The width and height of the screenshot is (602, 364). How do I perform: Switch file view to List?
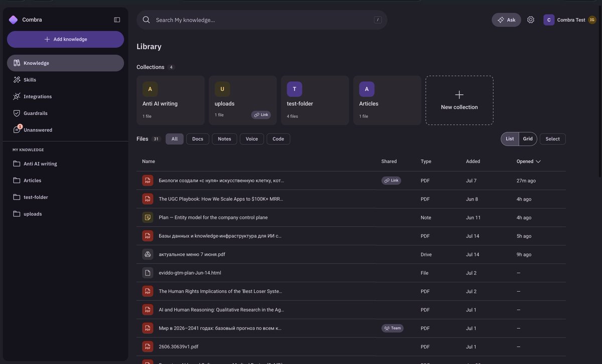pyautogui.click(x=510, y=139)
